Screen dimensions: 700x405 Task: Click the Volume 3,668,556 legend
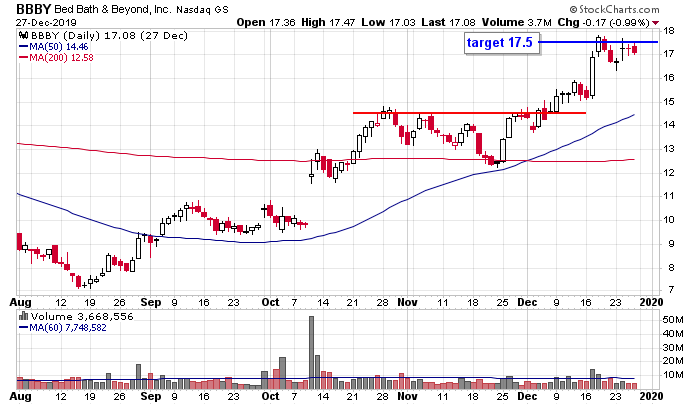click(x=82, y=316)
